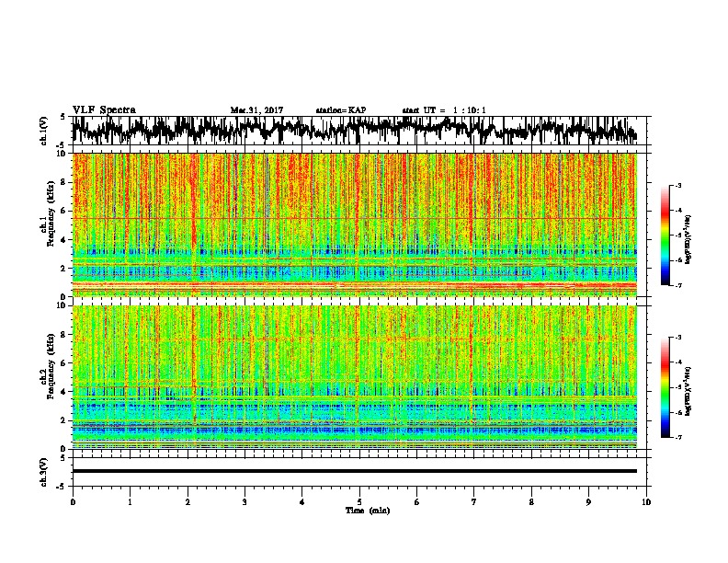Click the "Time (min)" axis label
728x563 pixels.
(x=368, y=511)
